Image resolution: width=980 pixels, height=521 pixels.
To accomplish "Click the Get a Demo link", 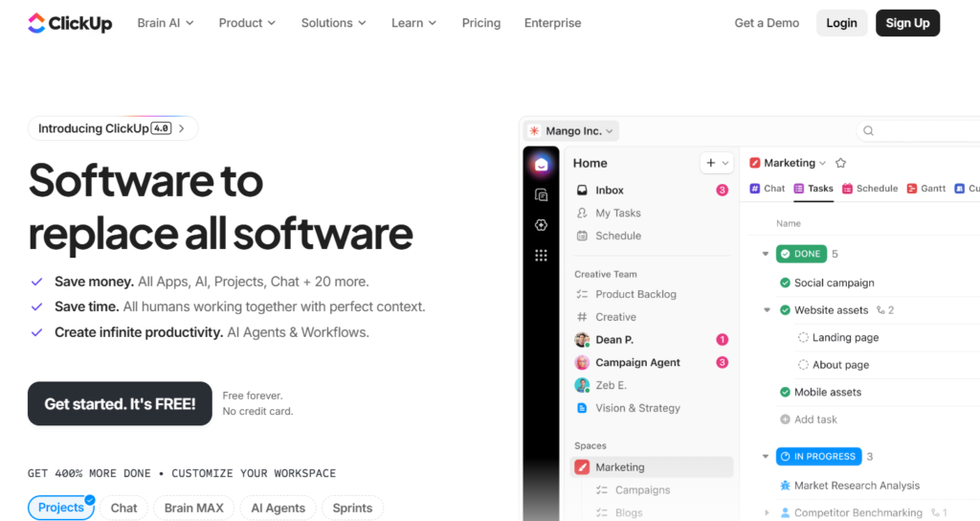I will coord(767,23).
